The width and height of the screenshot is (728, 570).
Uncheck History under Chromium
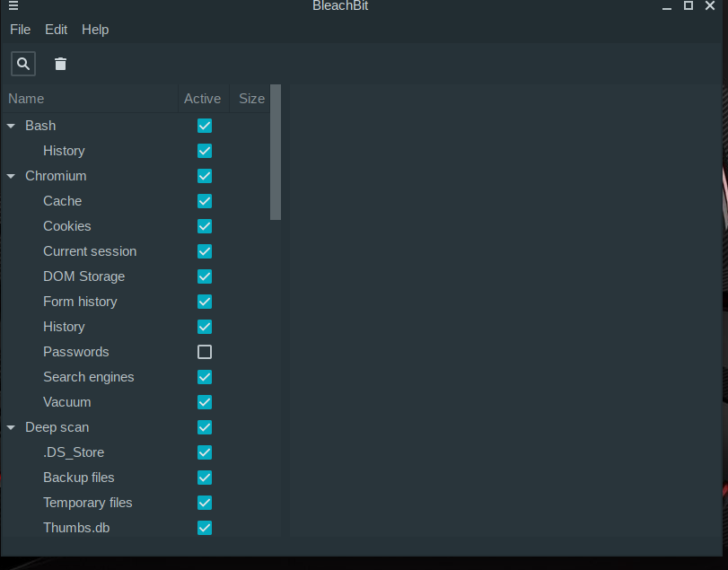coord(205,327)
